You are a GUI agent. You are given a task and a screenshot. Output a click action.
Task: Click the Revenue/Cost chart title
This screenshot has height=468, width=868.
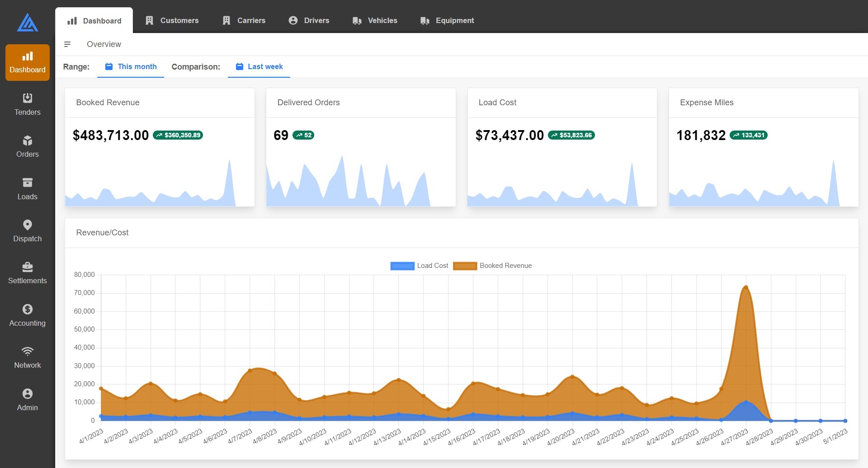[x=102, y=233]
